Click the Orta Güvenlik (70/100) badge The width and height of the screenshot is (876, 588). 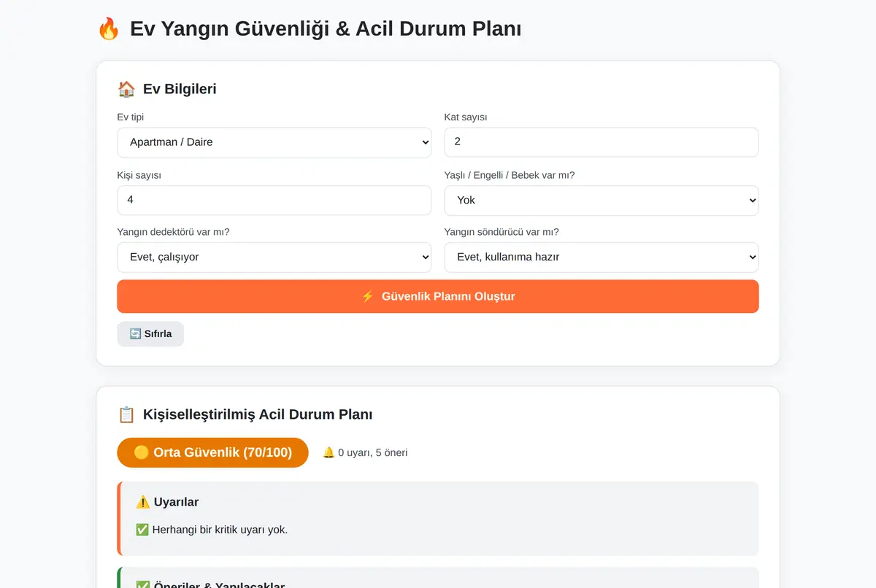[x=212, y=452]
